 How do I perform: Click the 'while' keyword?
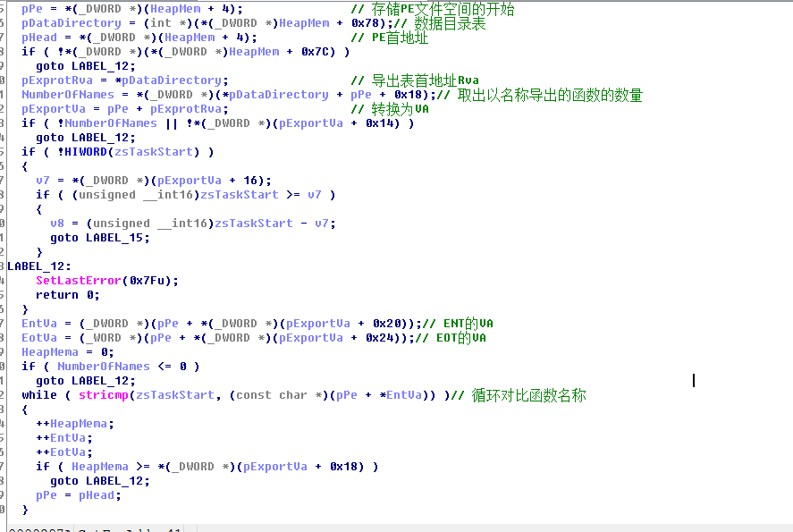click(x=39, y=395)
